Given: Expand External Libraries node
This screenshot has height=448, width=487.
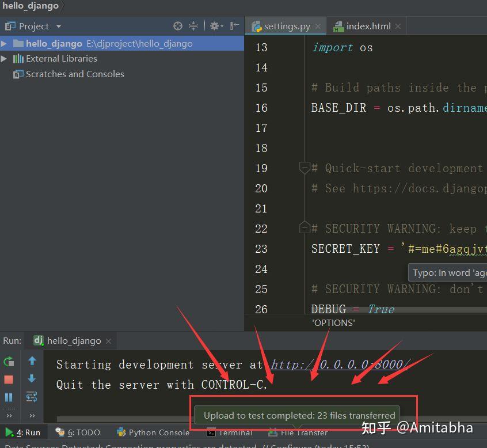Looking at the screenshot, I should 3,58.
